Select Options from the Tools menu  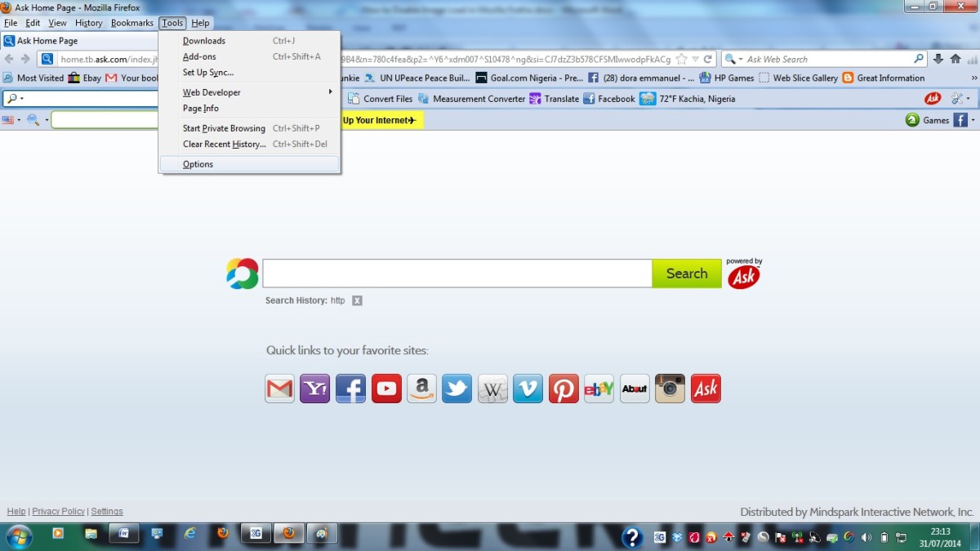pos(198,163)
